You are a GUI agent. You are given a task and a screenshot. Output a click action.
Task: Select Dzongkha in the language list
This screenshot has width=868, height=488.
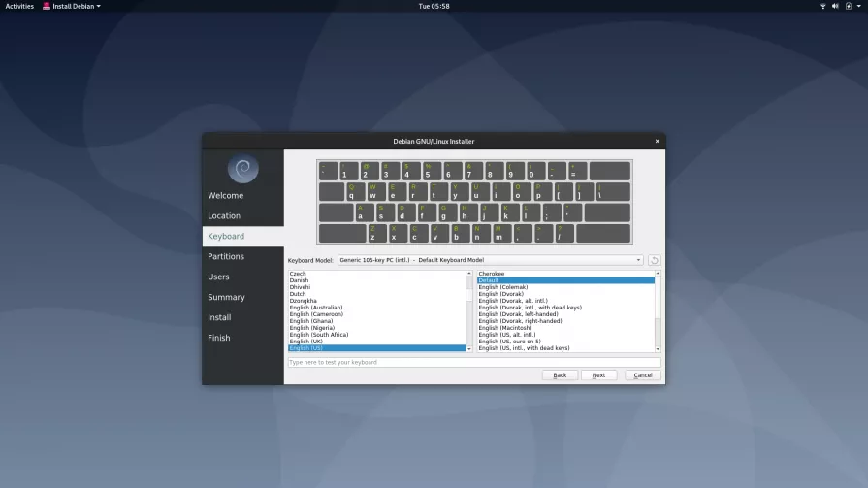377,301
